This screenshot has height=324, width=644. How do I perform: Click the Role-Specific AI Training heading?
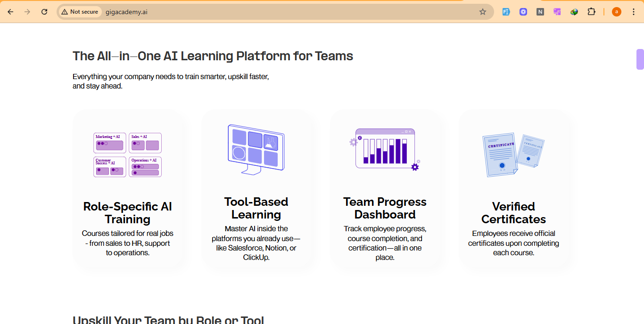click(127, 213)
